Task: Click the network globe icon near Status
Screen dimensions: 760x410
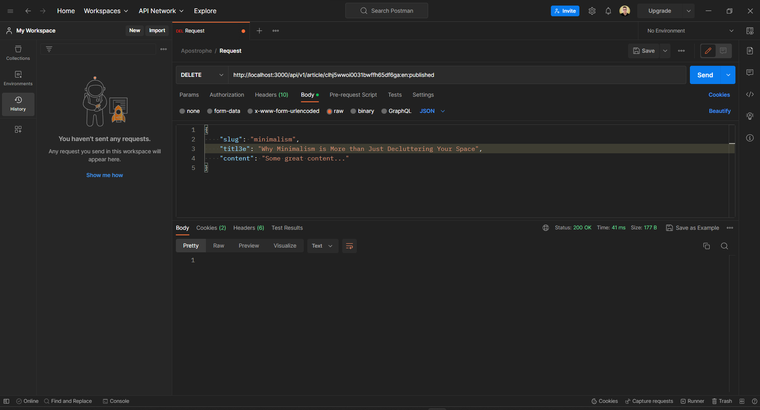Action: point(545,228)
